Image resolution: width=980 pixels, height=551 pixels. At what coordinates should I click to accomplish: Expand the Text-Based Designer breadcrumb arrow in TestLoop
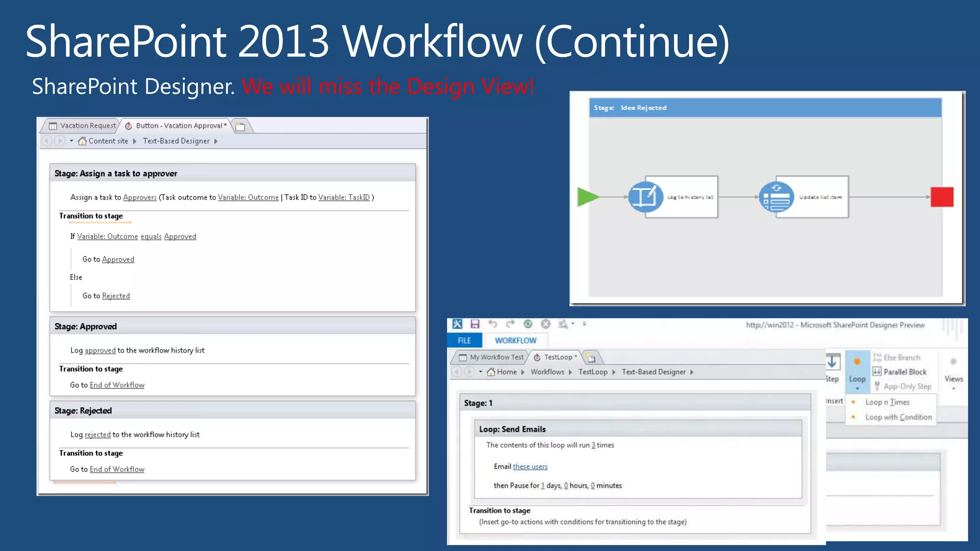692,372
